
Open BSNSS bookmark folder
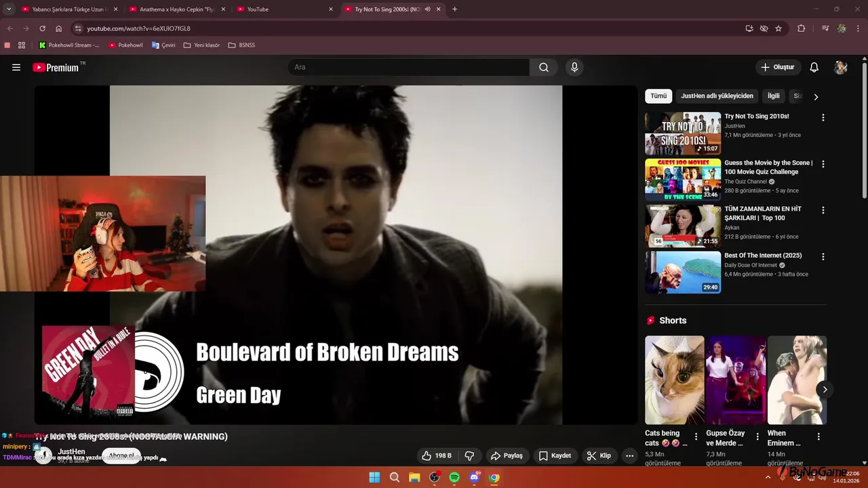coord(241,45)
